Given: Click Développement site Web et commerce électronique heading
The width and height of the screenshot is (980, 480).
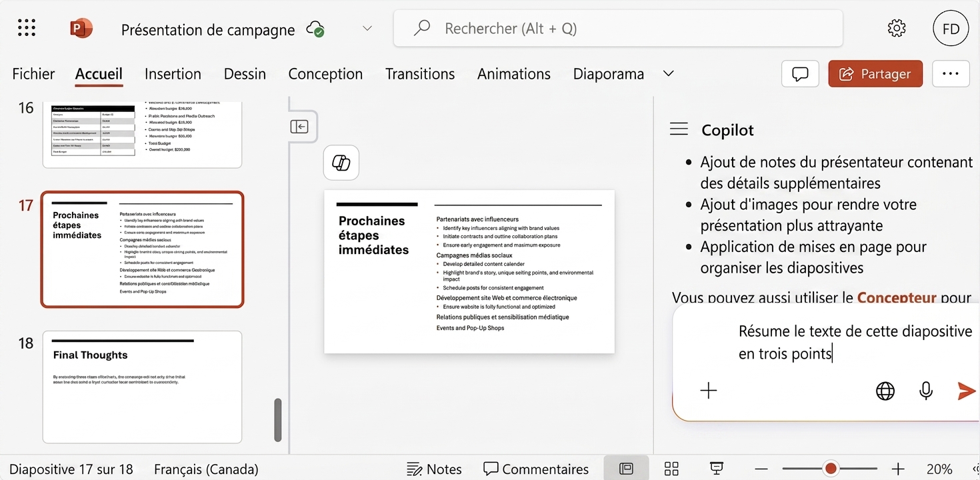Looking at the screenshot, I should 507,298.
